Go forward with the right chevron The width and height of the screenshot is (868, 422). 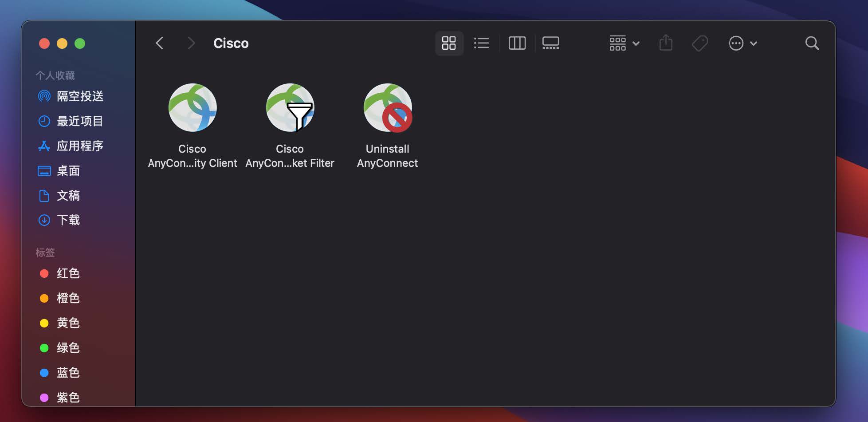point(191,43)
